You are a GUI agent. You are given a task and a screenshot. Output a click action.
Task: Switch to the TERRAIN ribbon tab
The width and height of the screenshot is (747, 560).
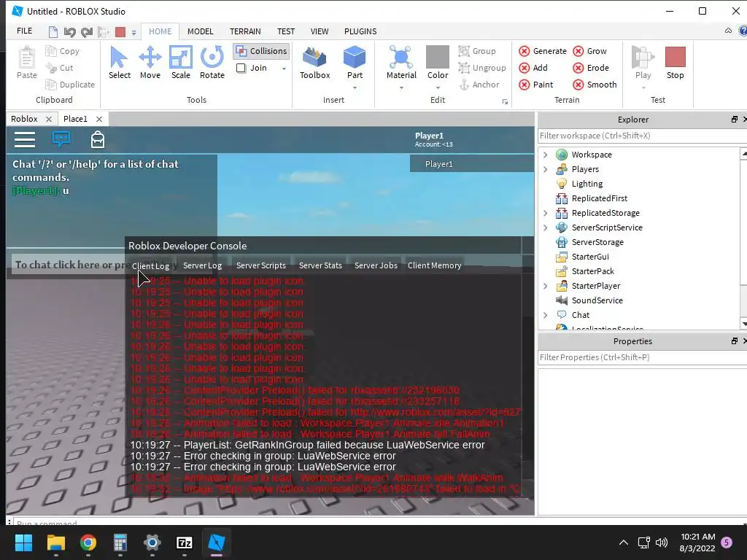[x=245, y=31]
